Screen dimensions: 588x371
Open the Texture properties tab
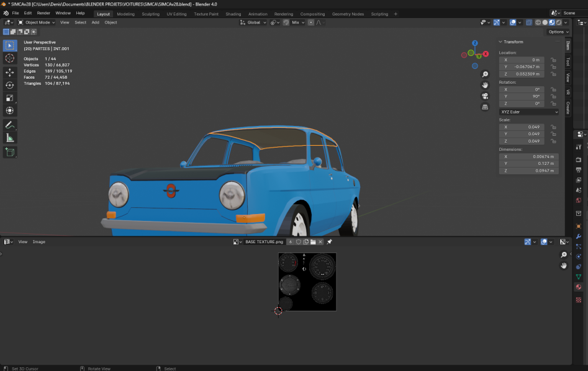(579, 300)
